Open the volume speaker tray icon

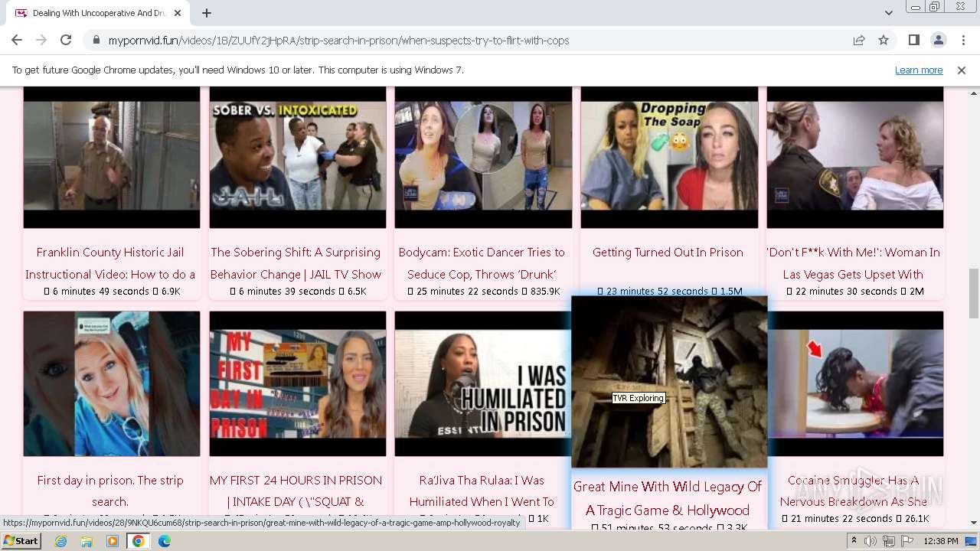pos(871,541)
